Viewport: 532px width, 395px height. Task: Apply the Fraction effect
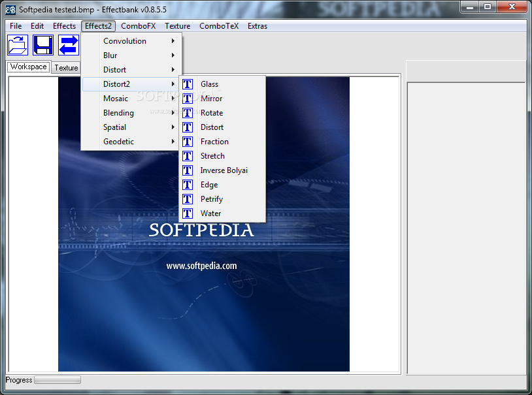pos(222,142)
